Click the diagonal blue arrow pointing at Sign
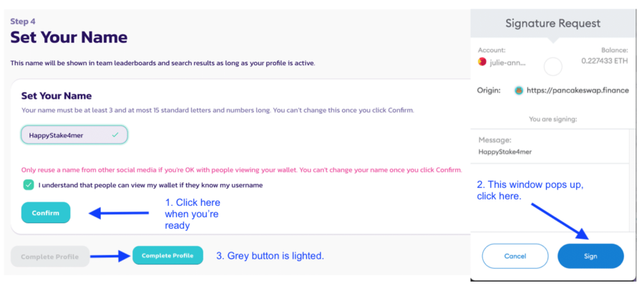This screenshot has height=291, width=644. coord(558,219)
